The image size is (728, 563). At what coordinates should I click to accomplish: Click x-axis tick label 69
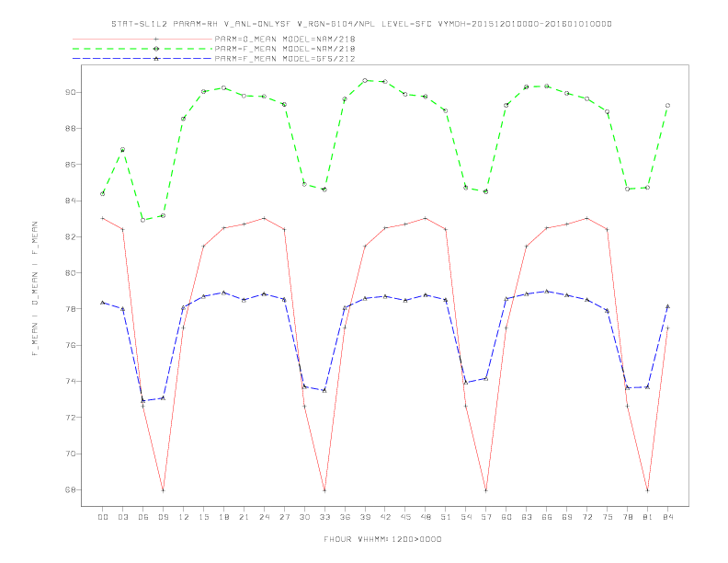[567, 517]
